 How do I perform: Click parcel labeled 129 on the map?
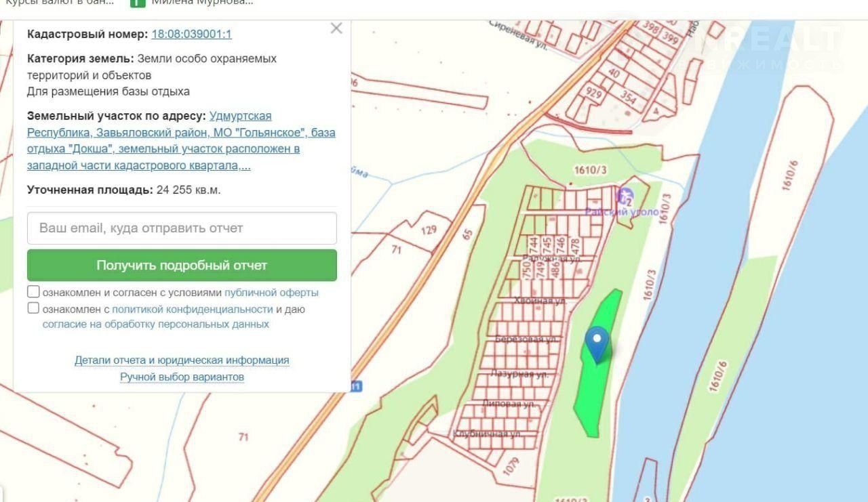click(429, 230)
